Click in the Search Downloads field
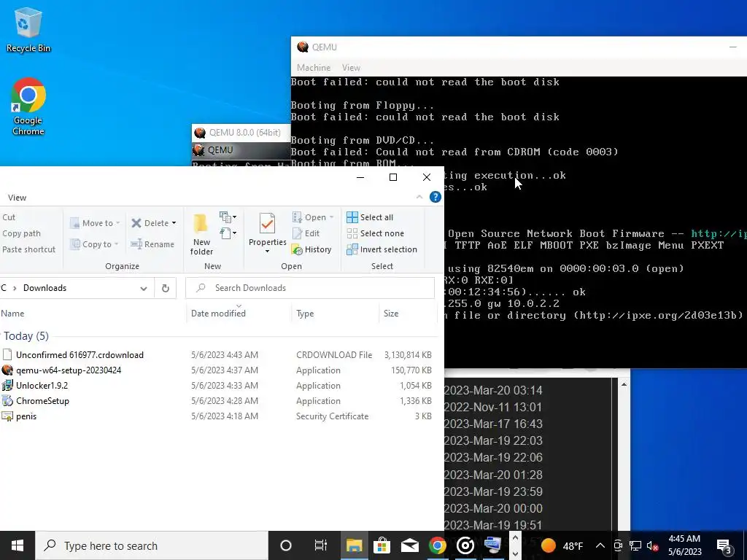The height and width of the screenshot is (560, 747). click(x=310, y=288)
